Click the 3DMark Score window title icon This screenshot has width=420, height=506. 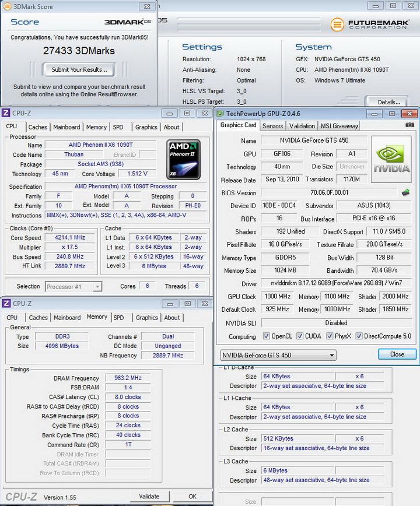click(7, 6)
